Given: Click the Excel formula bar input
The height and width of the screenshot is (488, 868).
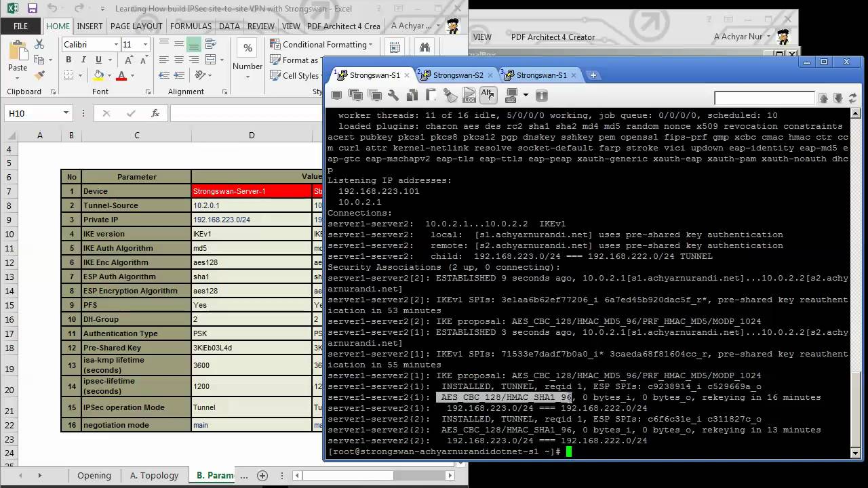Looking at the screenshot, I should coord(248,113).
